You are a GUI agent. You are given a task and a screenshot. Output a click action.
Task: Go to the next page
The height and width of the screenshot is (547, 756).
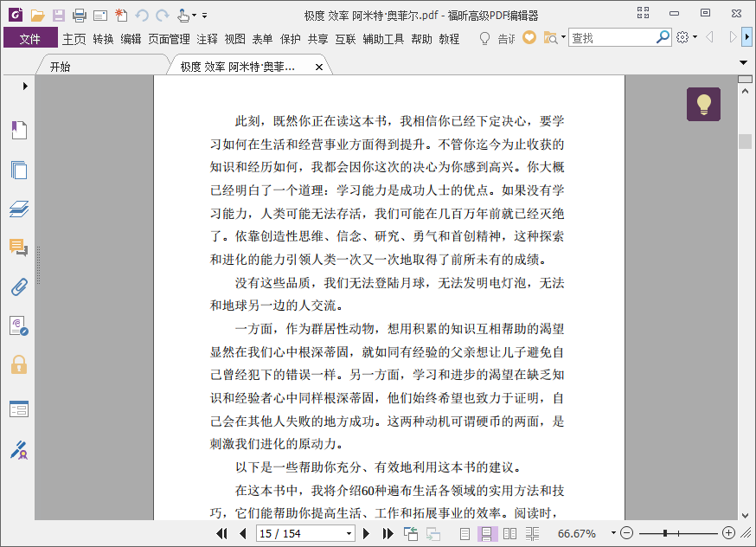click(366, 533)
